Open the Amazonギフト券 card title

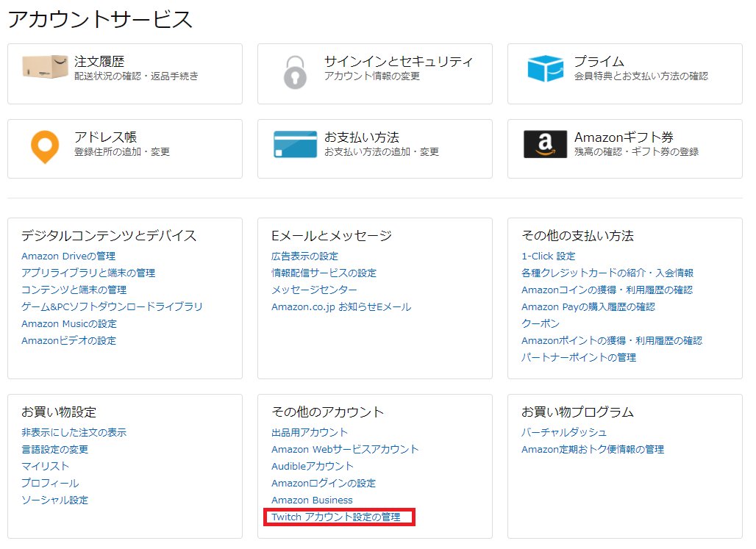(624, 137)
